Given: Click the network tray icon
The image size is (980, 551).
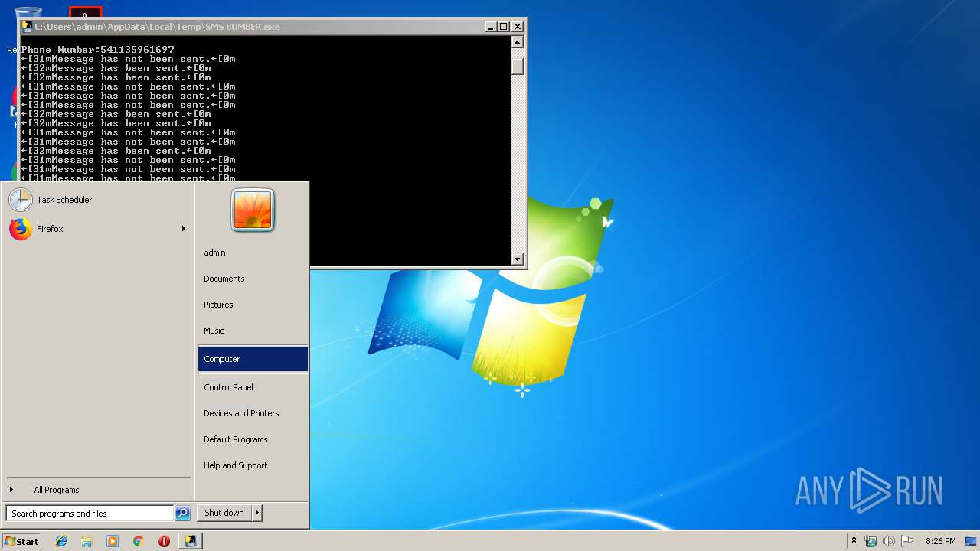Looking at the screenshot, I should (871, 541).
